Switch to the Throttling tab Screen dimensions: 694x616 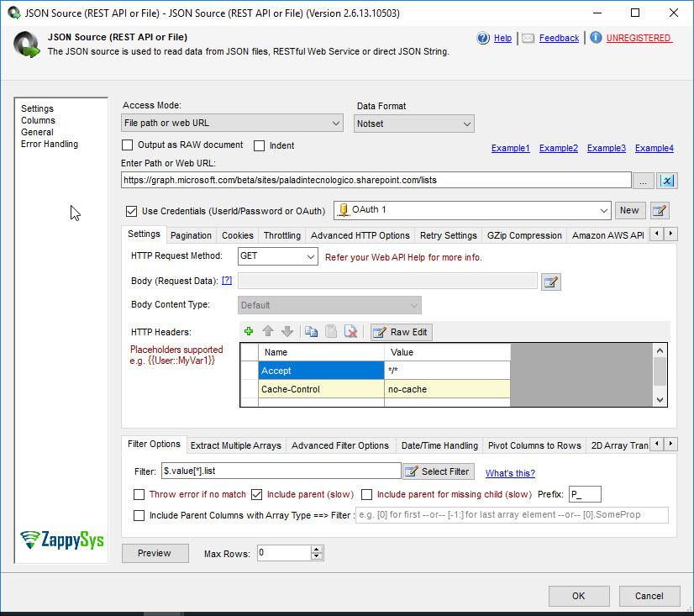coord(282,235)
